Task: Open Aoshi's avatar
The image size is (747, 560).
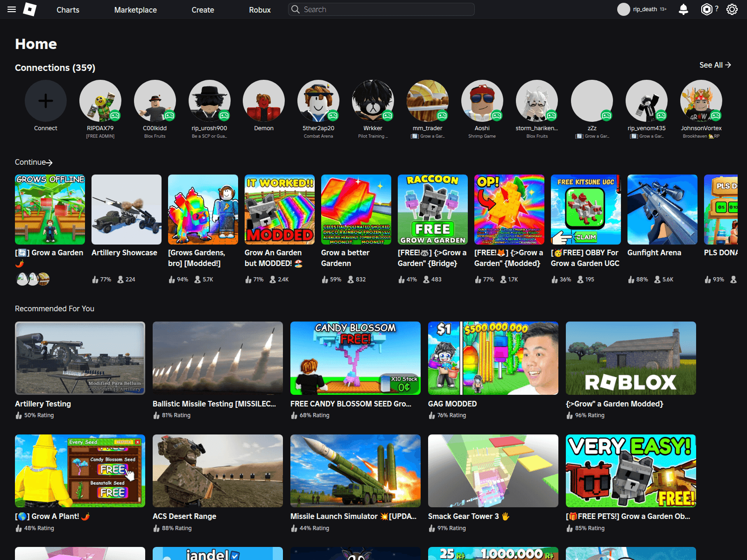Action: (x=482, y=101)
